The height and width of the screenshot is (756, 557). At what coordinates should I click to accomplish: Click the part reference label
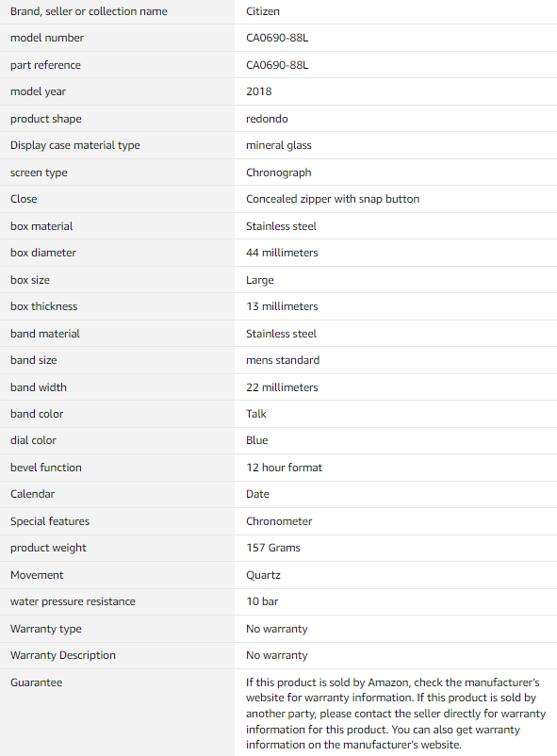tap(45, 65)
